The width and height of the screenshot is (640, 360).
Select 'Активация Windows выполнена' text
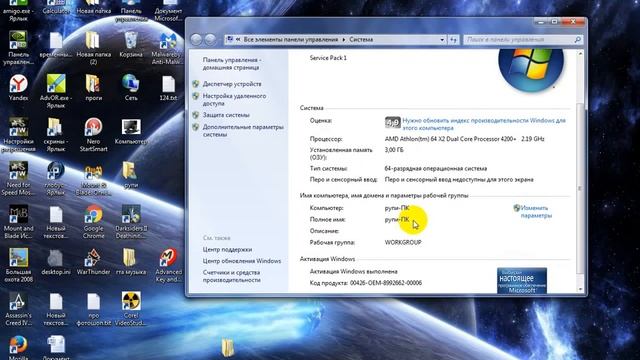click(x=353, y=271)
